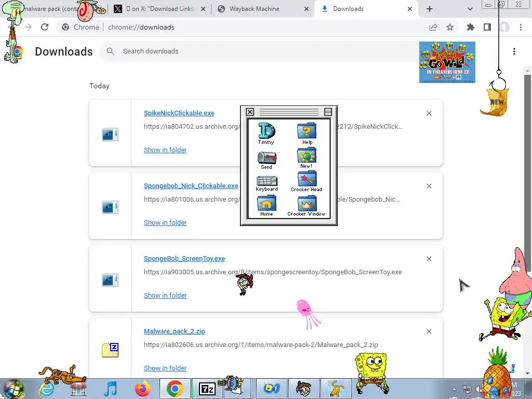Open a new tab with the plus button
This screenshot has width=532, height=399.
[430, 9]
